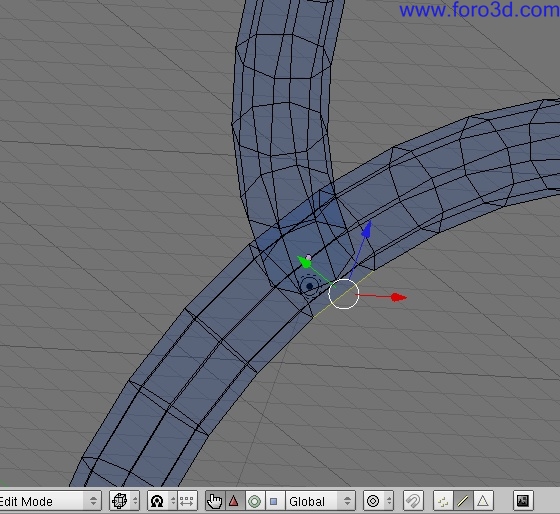Enable the scale manipulator square

[274, 501]
